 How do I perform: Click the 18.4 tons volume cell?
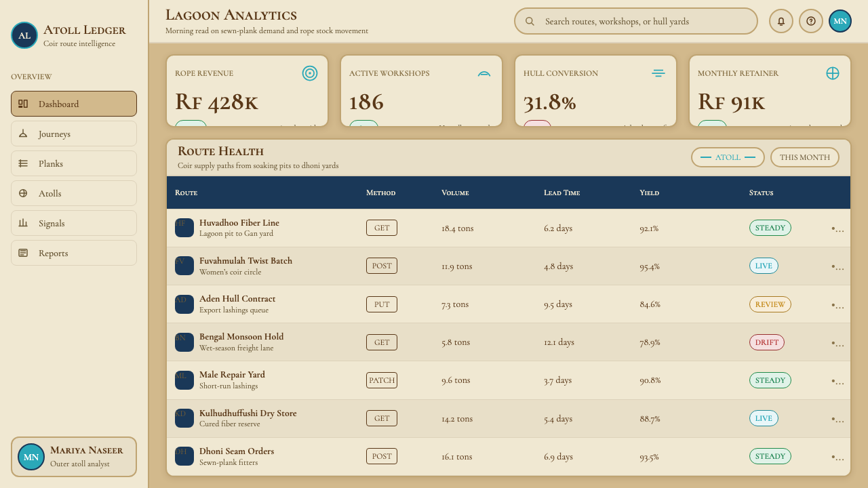[458, 228]
